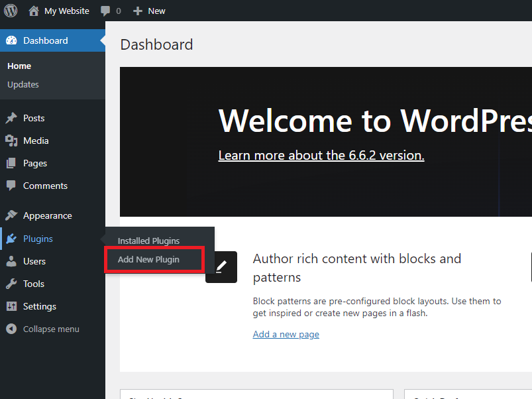Screen dimensions: 532x399
Task: Select the Tools wrench icon
Action: pos(11,283)
